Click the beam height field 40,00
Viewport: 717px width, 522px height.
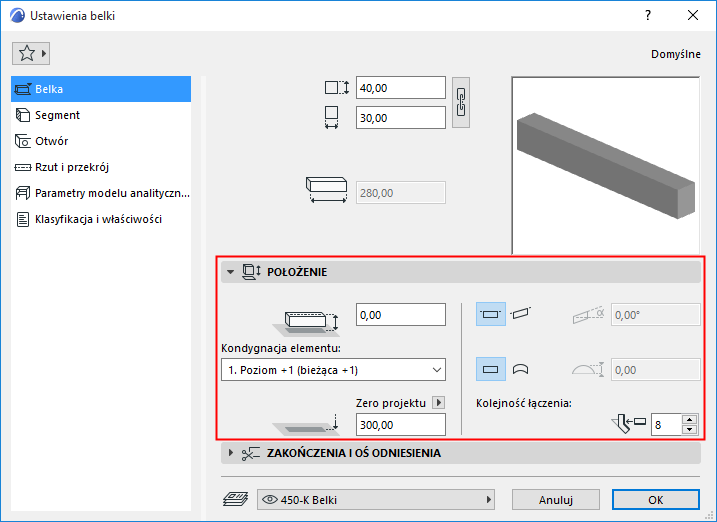(x=401, y=88)
